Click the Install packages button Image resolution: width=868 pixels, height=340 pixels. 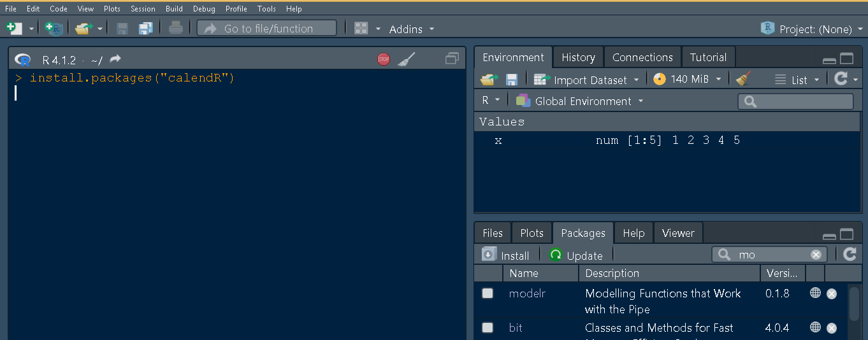pyautogui.click(x=507, y=255)
